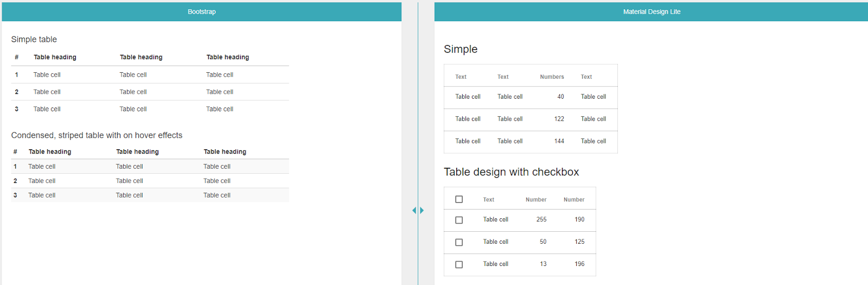The width and height of the screenshot is (868, 285).
Task: Select the Material Design Lite header
Action: (x=651, y=12)
